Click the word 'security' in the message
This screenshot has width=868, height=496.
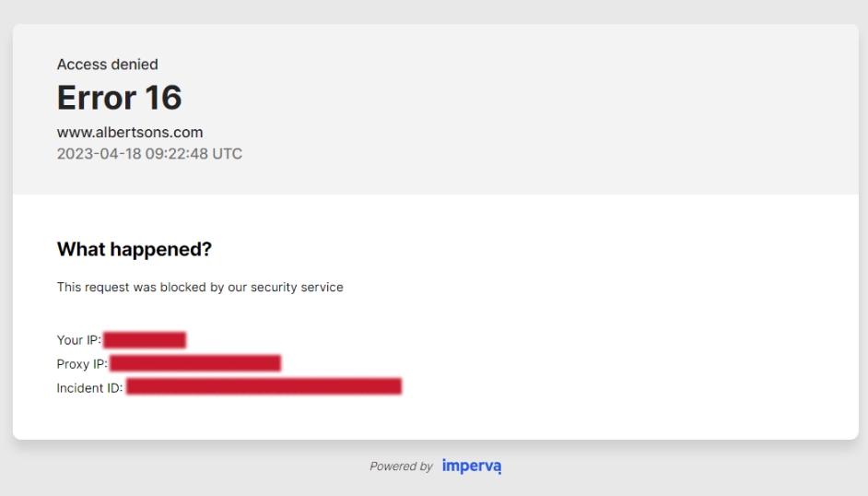coord(271,288)
